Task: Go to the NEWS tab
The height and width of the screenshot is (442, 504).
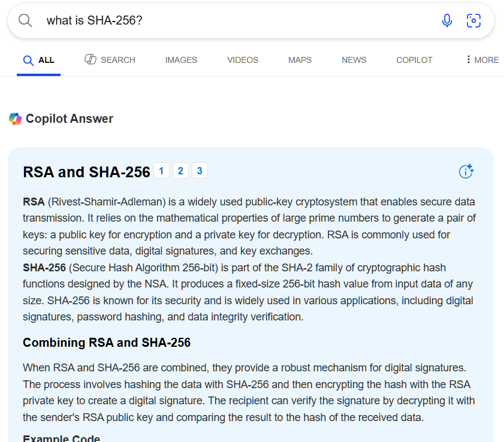Action: coord(354,60)
